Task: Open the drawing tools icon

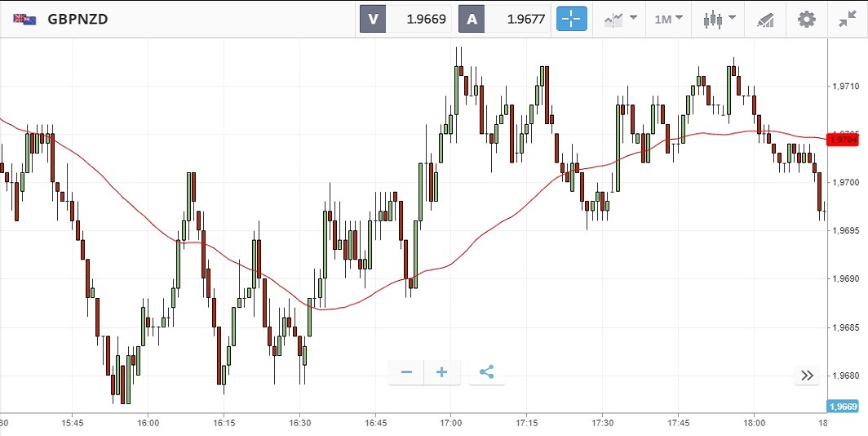Action: pos(765,19)
